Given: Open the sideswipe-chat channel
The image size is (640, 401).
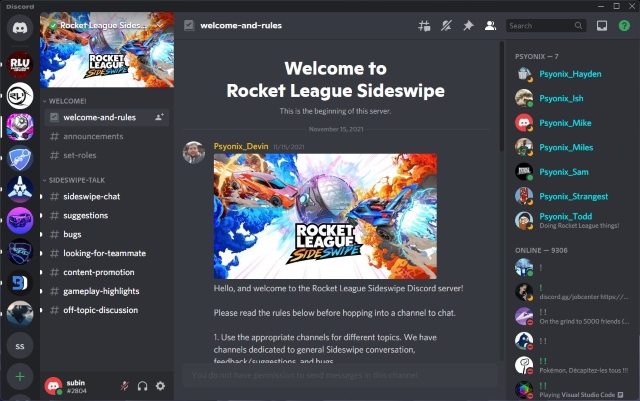Looking at the screenshot, I should coord(107,196).
